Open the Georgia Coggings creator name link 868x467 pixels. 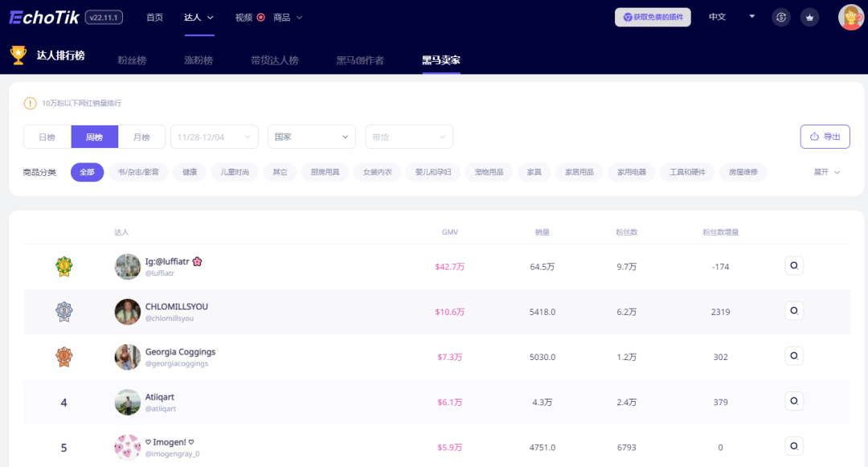[181, 352]
